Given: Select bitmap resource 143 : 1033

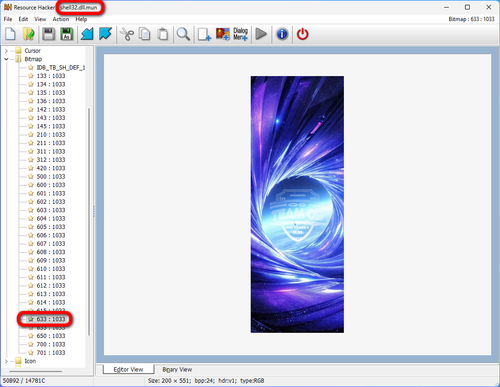Looking at the screenshot, I should (x=51, y=118).
